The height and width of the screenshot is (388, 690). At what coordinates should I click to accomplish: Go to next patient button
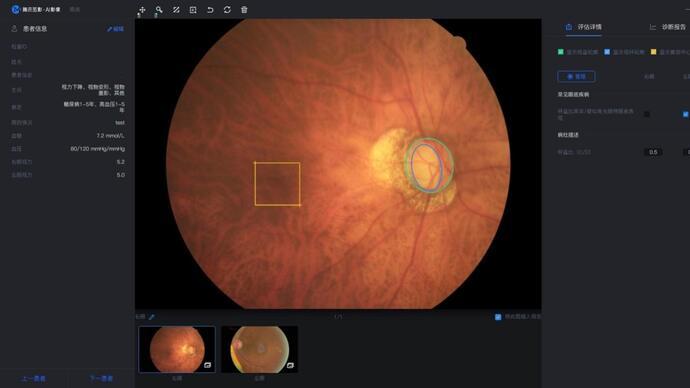click(x=101, y=379)
